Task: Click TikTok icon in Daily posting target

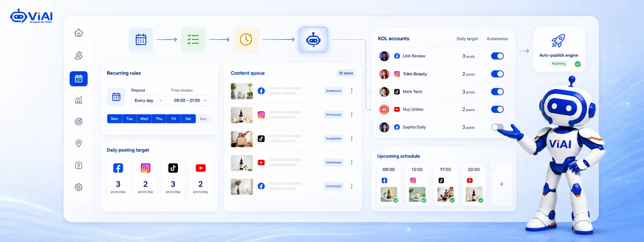Action: 173,168
